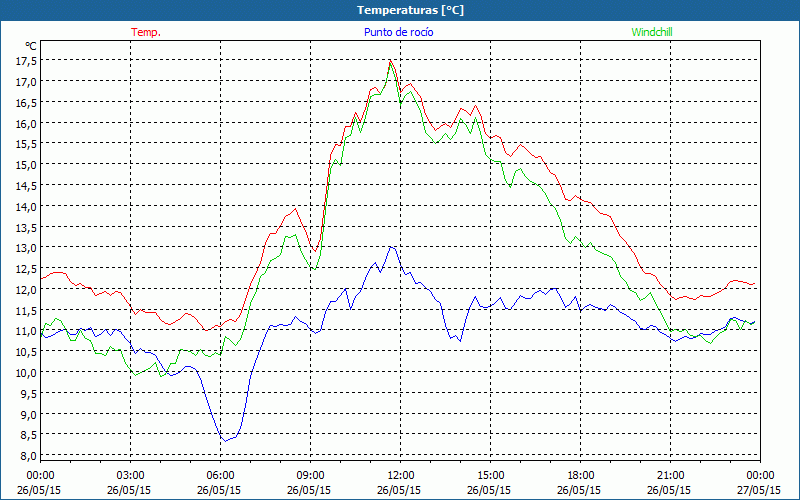
Task: Click the 12:00 time label on x-axis
Action: [x=401, y=476]
